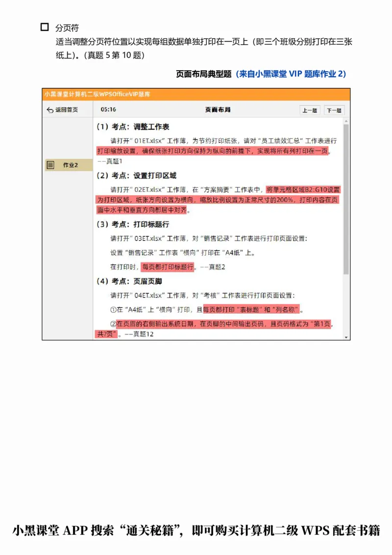Click the 下一题 button
Screen dimensions: 392x555
pos(334,110)
